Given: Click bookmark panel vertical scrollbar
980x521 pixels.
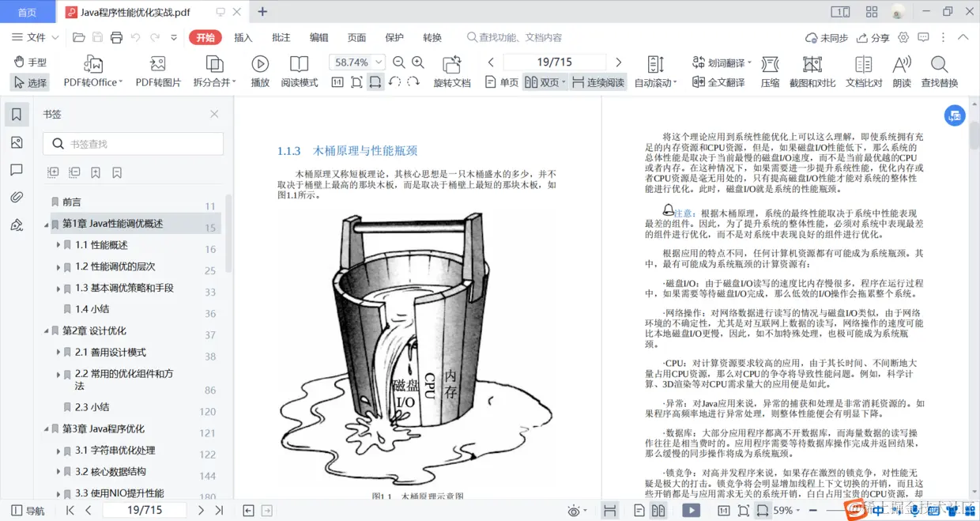Looking at the screenshot, I should tap(229, 233).
